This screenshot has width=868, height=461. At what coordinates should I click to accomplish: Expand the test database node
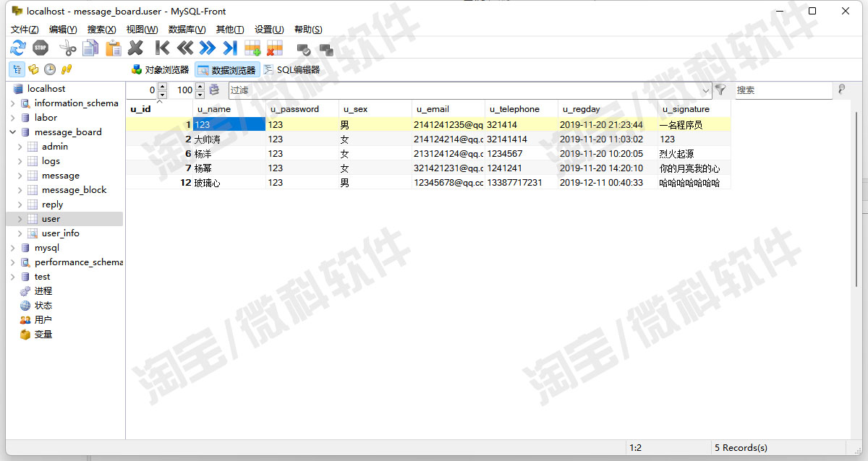pos(13,277)
